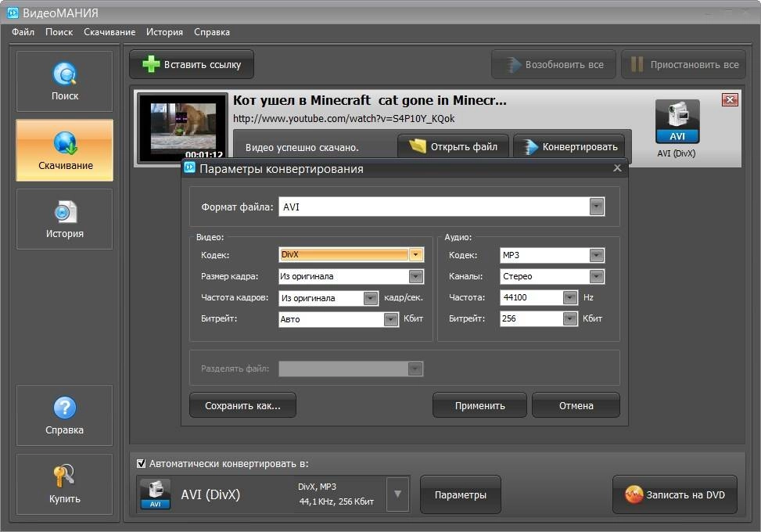Select the Скачивание sidebar section
761x532 pixels.
point(65,150)
